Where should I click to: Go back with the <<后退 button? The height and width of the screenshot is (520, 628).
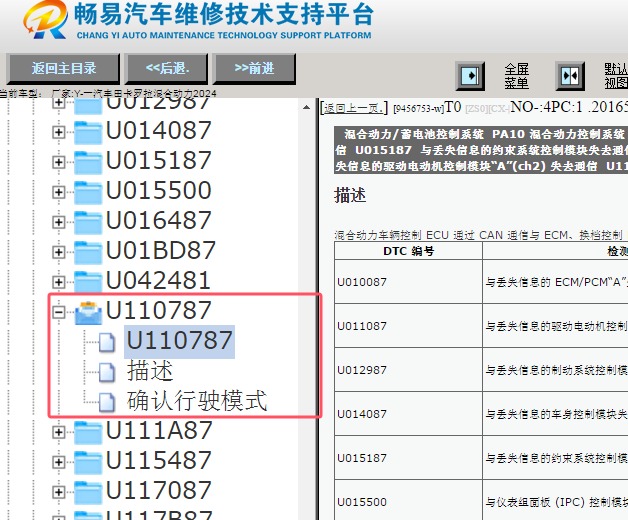(x=167, y=69)
